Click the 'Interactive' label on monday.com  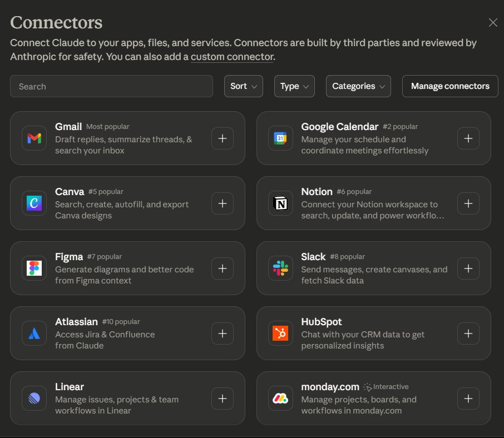[391, 387]
